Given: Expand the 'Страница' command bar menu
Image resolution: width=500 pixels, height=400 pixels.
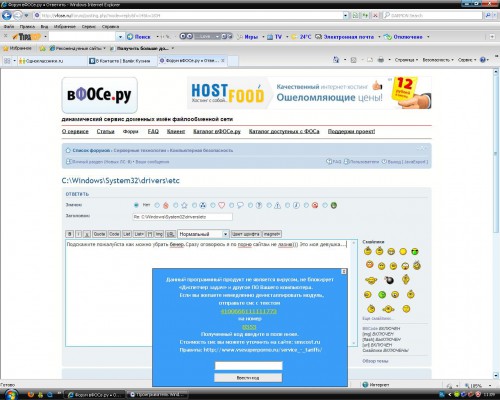Looking at the screenshot, I should click(x=406, y=60).
